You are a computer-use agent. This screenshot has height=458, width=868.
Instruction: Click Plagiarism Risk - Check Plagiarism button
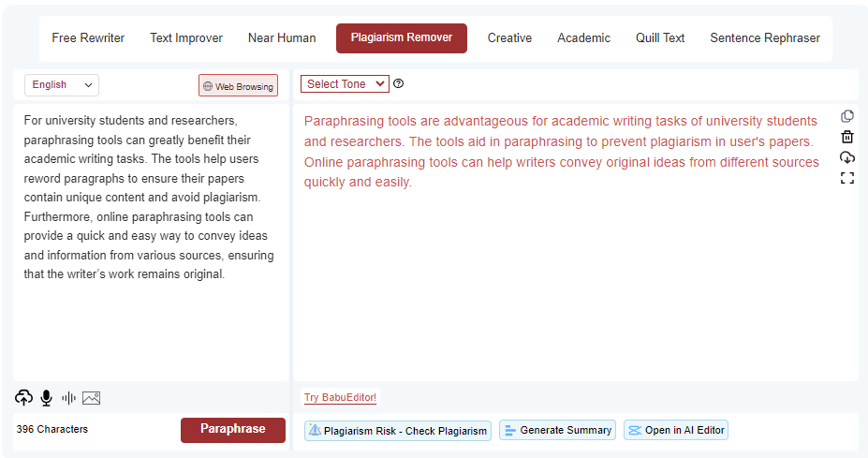pyautogui.click(x=397, y=430)
